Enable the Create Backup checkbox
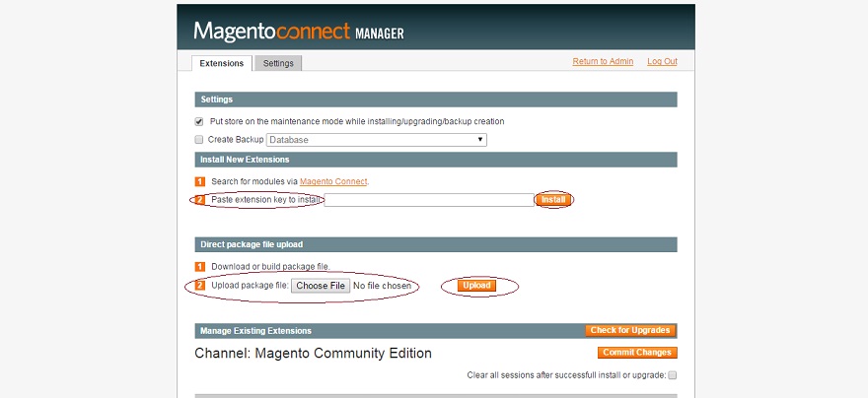This screenshot has height=398, width=868. [x=199, y=140]
